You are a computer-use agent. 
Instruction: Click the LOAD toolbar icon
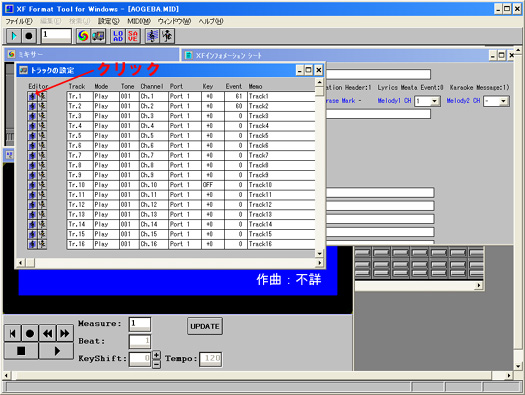tap(118, 36)
